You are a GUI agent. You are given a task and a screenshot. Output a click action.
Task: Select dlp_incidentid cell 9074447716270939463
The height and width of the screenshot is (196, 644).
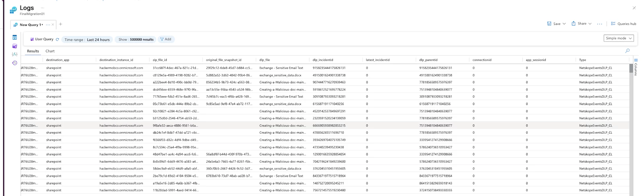(x=329, y=83)
